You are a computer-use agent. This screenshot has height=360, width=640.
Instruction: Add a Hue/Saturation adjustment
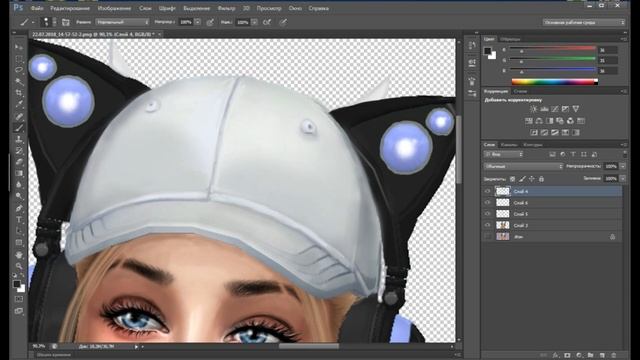[x=529, y=121]
